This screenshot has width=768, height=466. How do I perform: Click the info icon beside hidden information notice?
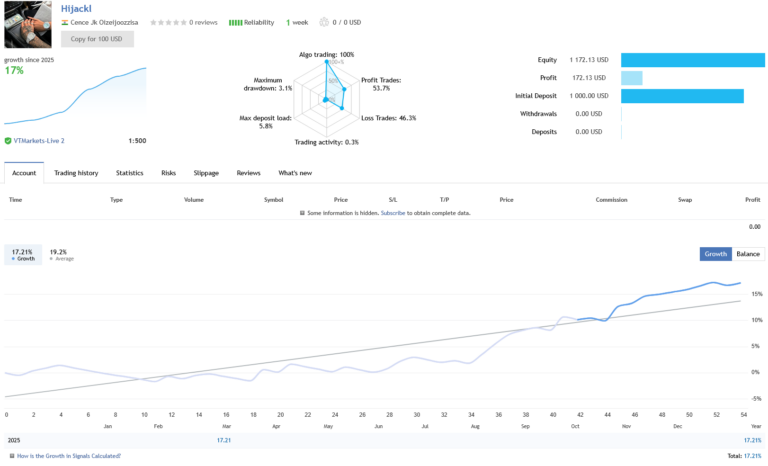[x=302, y=213]
